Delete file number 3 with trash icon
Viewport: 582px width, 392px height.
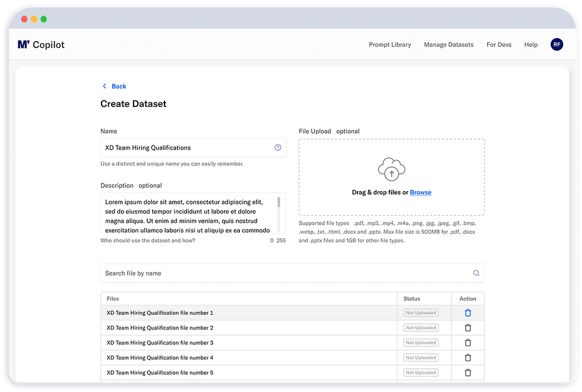[x=468, y=343]
